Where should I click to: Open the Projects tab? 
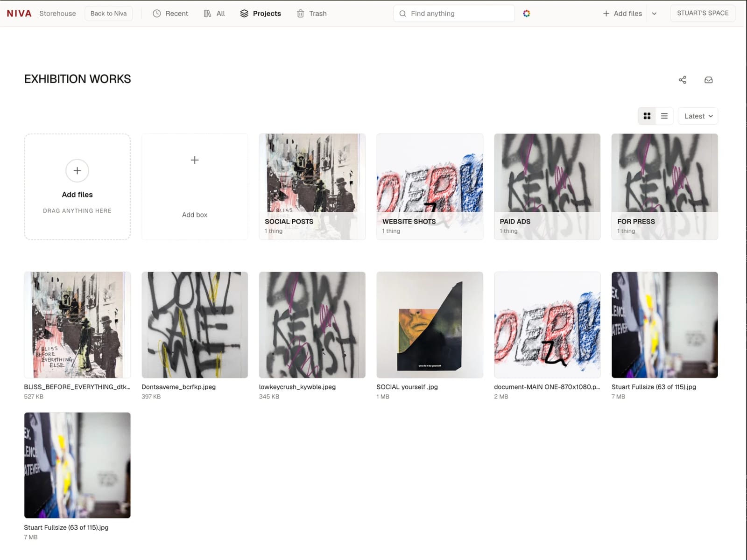point(261,14)
